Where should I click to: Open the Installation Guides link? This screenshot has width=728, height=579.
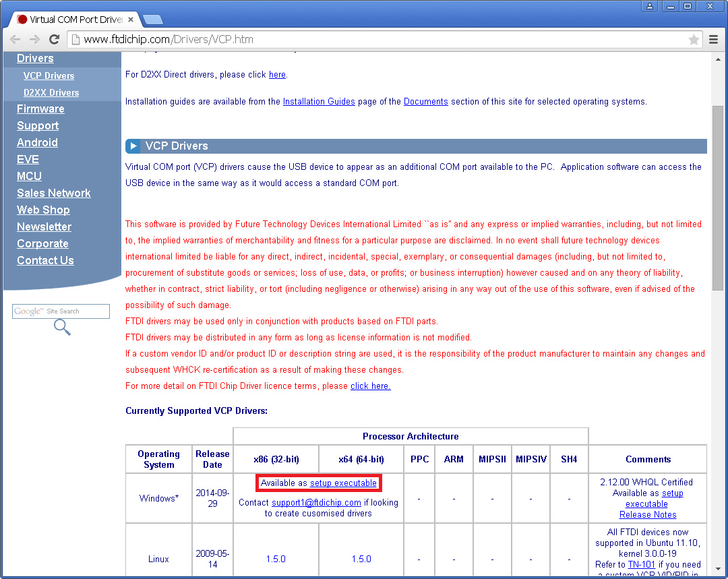[x=319, y=101]
